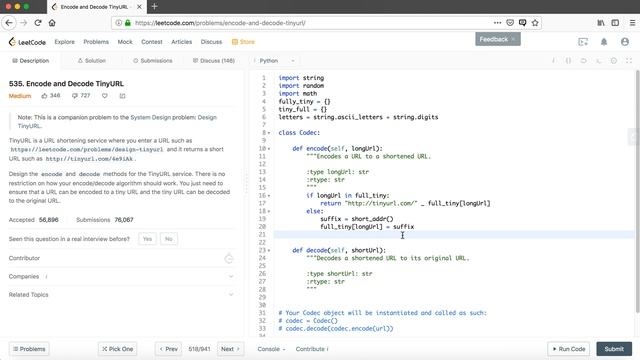Click the Run Code button

pos(569,349)
